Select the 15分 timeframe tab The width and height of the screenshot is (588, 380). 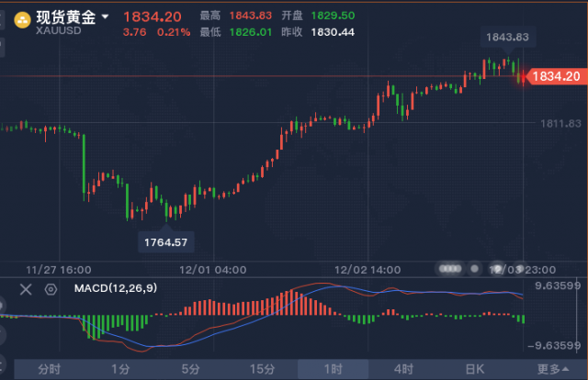262,369
